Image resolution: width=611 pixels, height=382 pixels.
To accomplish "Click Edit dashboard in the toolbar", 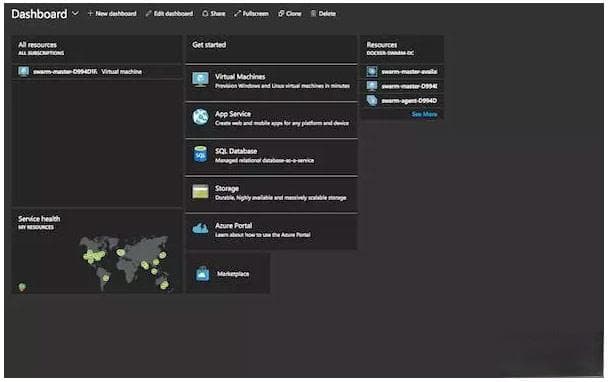I will pos(170,14).
